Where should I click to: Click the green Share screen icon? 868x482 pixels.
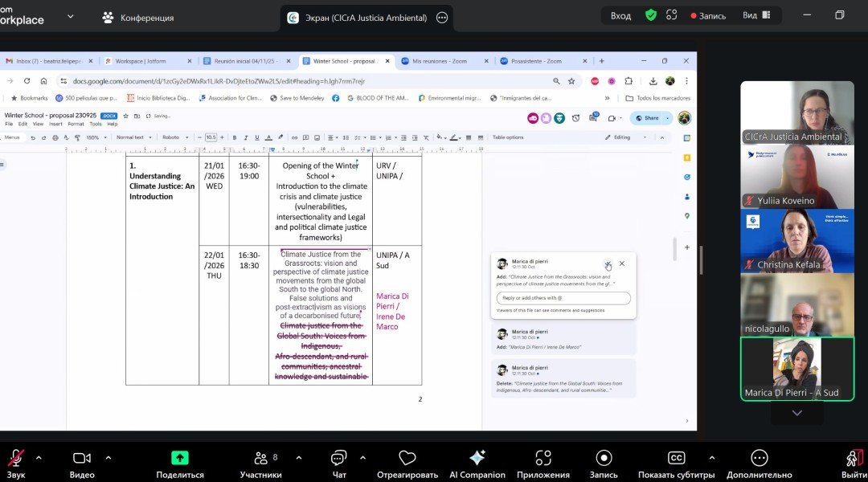pyautogui.click(x=180, y=458)
